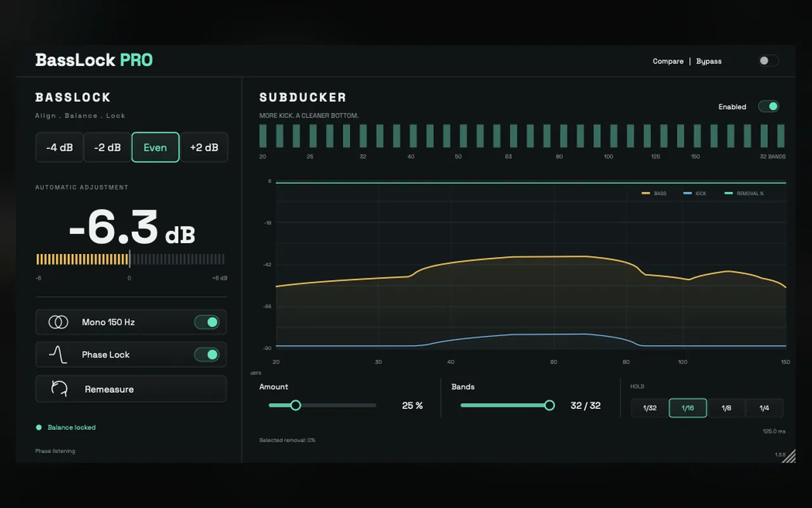
Task: Set hold to 1/32
Action: [x=650, y=408]
